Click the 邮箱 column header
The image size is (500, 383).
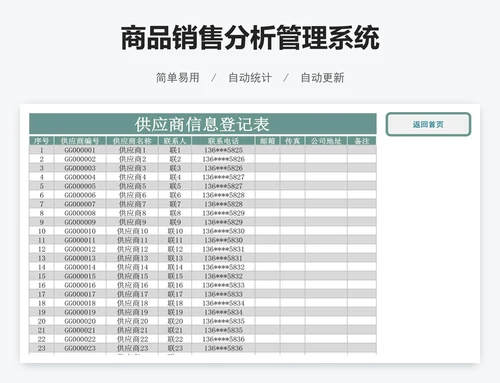[x=268, y=141]
